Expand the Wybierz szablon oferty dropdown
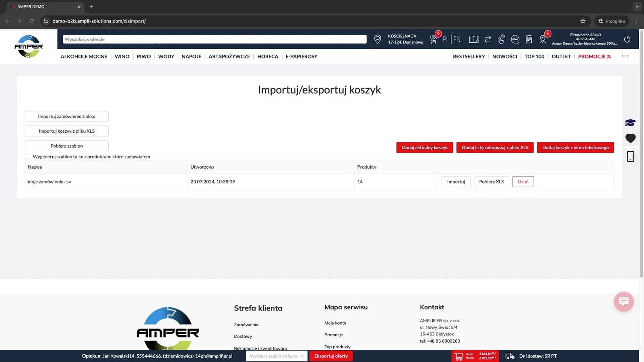Image resolution: width=644 pixels, height=362 pixels. pos(277,356)
